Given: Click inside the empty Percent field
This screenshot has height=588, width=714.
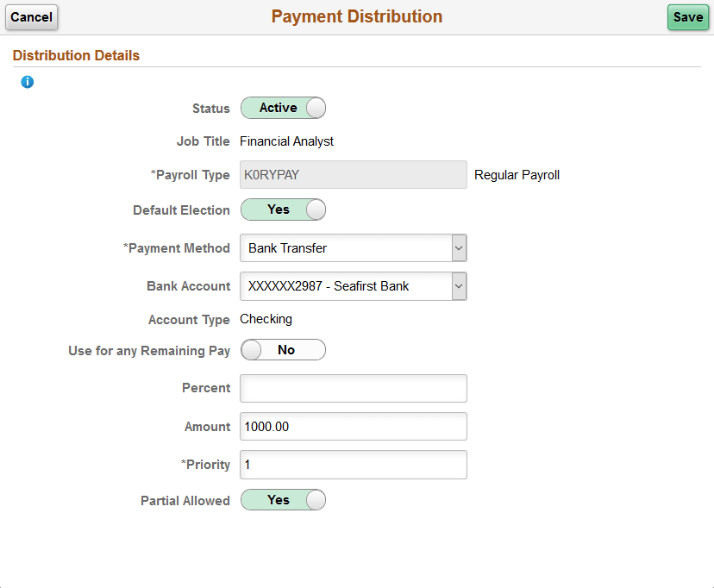Looking at the screenshot, I should pyautogui.click(x=353, y=388).
